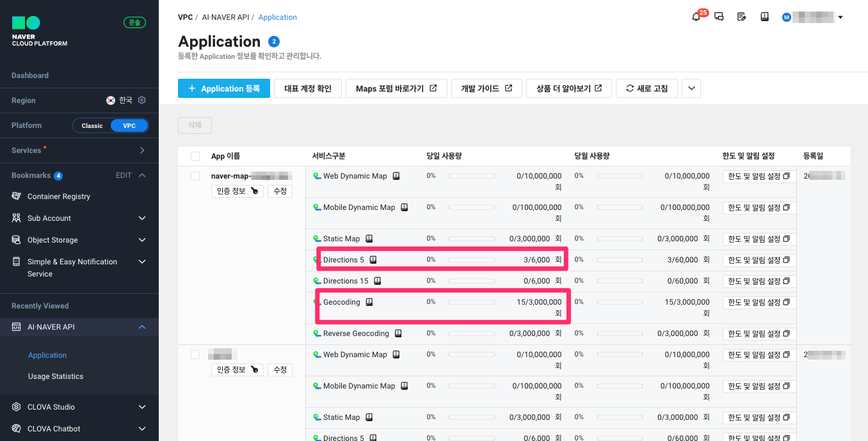Check the select-all checkbox in table header
Viewport: 868px width, 441px height.
[x=195, y=156]
